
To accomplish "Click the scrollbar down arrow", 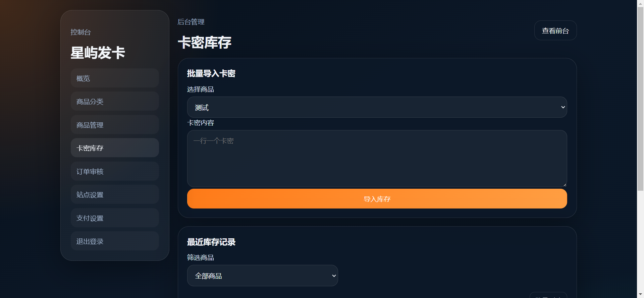I will coord(641,294).
